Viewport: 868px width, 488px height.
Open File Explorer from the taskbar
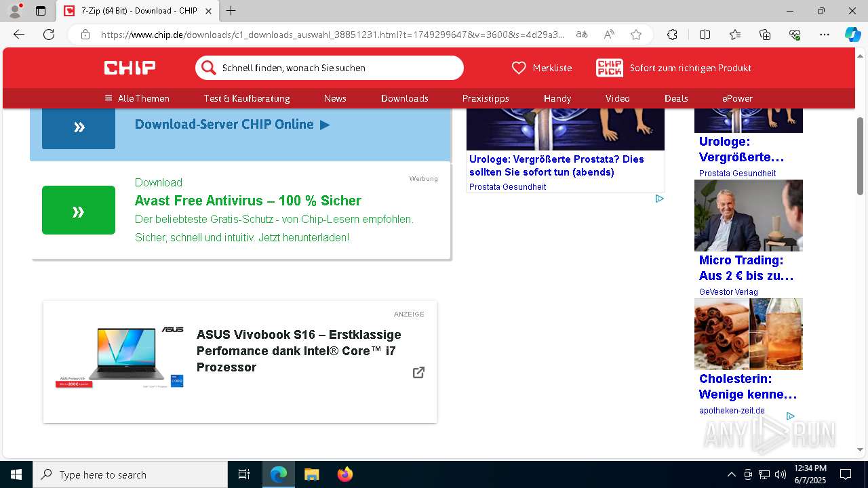(311, 474)
